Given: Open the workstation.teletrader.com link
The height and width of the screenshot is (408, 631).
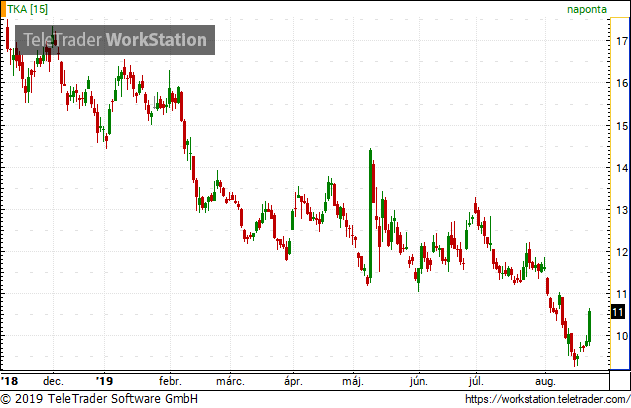Looking at the screenshot, I should [548, 399].
